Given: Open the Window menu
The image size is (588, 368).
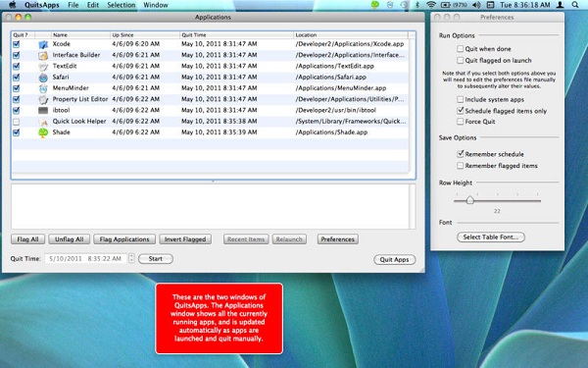Looking at the screenshot, I should click(156, 5).
